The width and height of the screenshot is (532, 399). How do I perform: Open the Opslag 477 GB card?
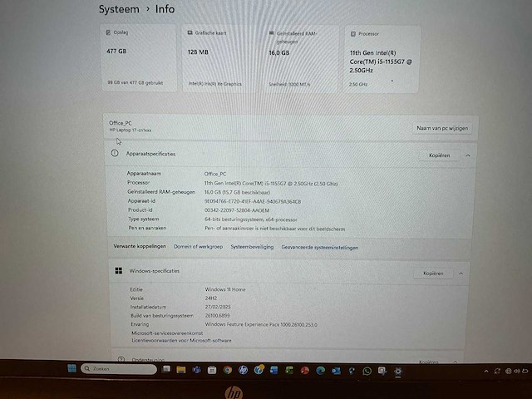(139, 58)
